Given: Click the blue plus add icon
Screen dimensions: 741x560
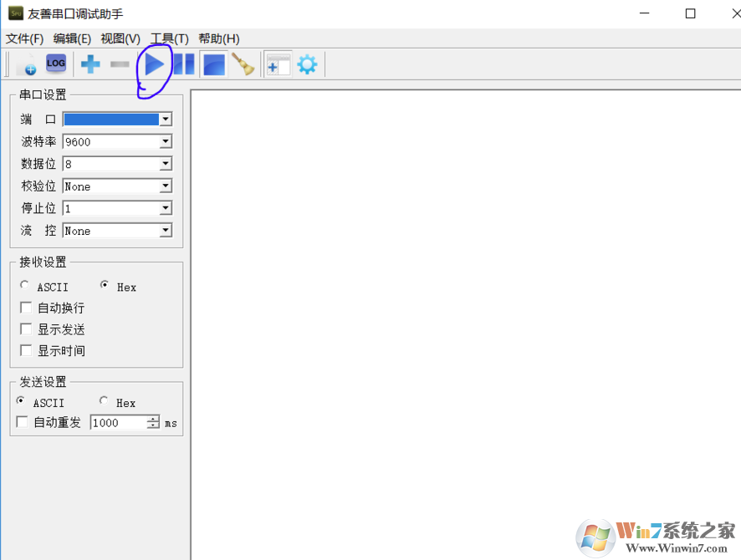Looking at the screenshot, I should [x=90, y=64].
